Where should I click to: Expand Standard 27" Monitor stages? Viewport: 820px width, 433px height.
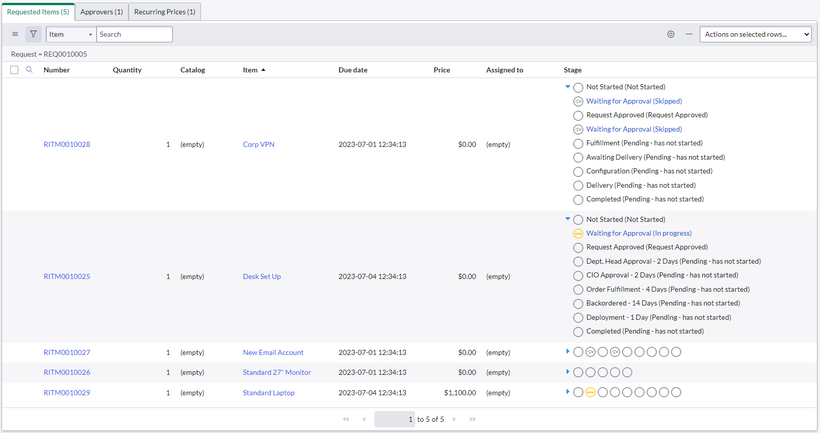click(567, 371)
